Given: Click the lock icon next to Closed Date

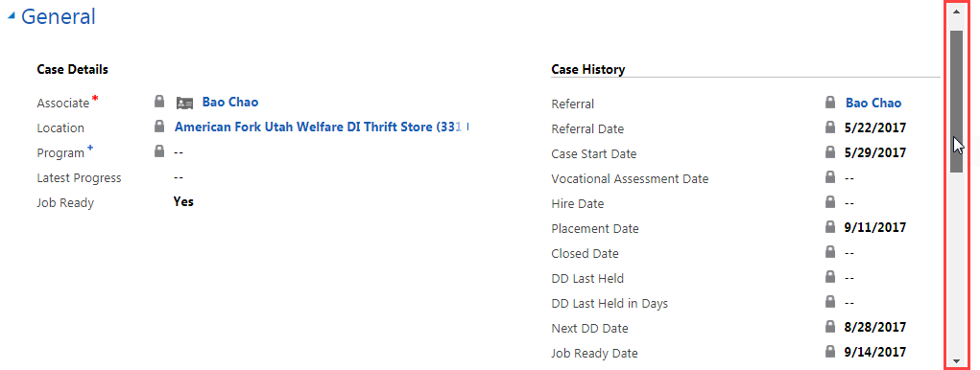Looking at the screenshot, I should pyautogui.click(x=830, y=252).
